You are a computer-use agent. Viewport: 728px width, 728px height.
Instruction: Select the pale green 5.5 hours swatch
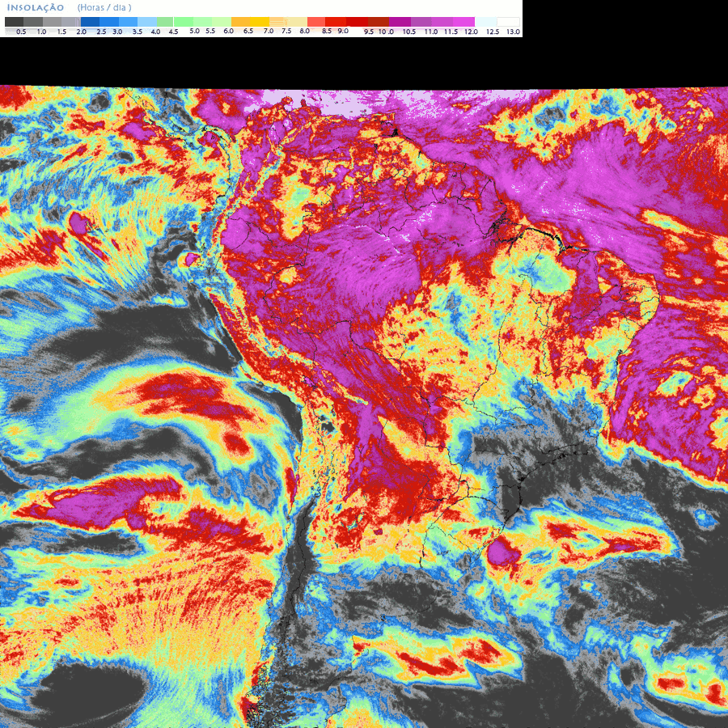202,22
